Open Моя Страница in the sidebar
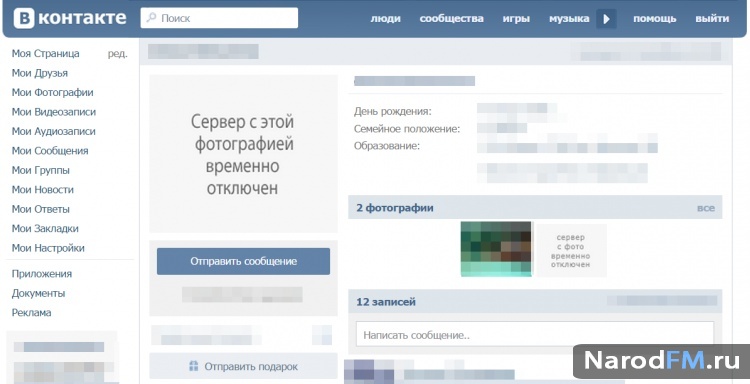This screenshot has height=384, width=750. point(45,54)
